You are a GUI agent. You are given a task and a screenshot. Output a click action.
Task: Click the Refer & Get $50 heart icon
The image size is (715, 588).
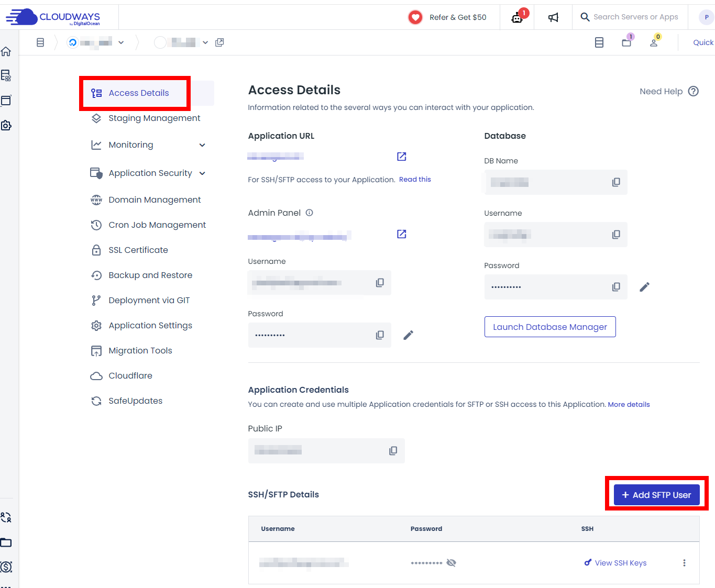(x=415, y=17)
